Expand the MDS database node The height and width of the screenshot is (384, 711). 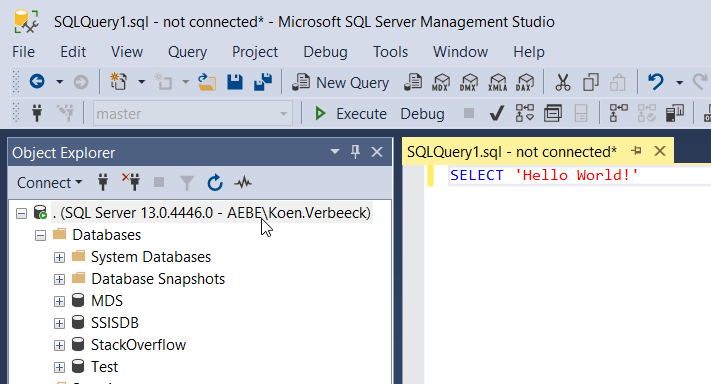point(59,301)
